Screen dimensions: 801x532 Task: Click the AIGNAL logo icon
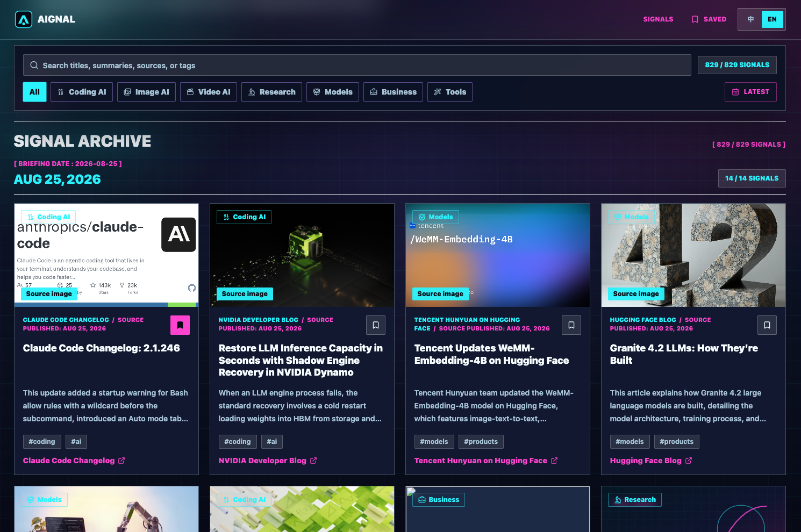point(23,19)
